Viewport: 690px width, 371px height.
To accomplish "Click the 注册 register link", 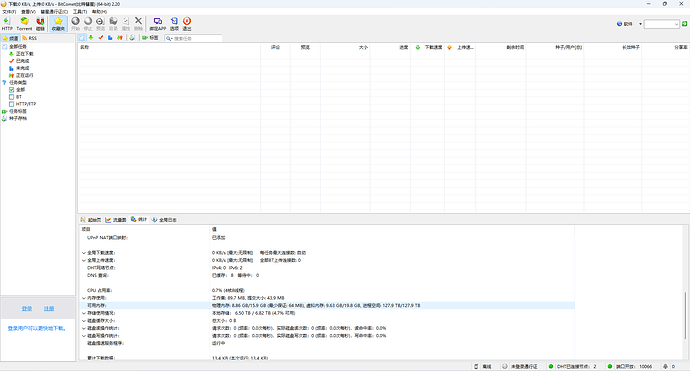I will 49,309.
